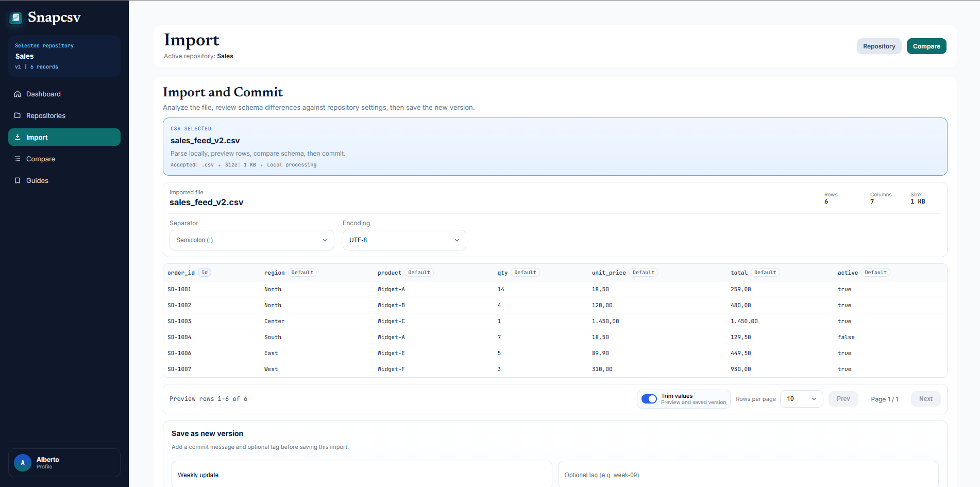Click the West region cell

coord(271,370)
